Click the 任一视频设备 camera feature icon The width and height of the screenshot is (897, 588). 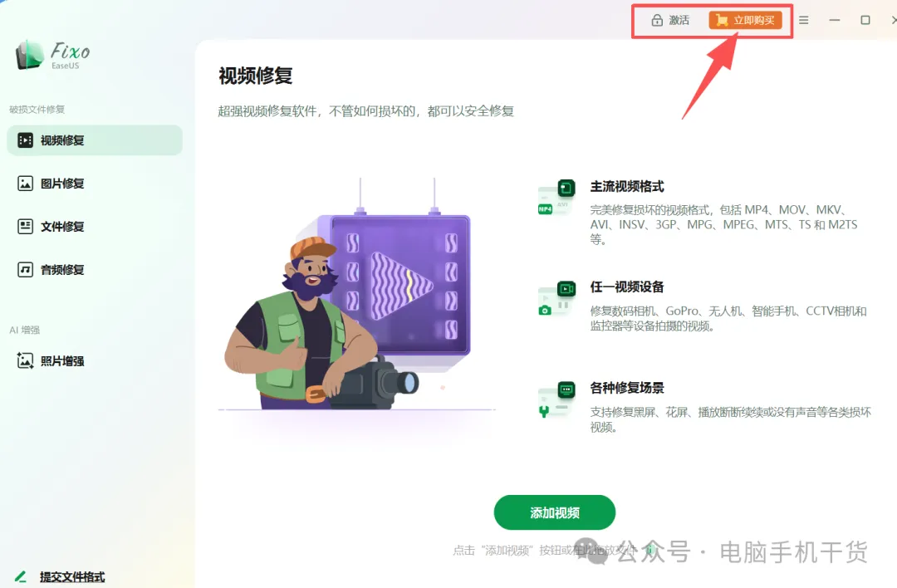[x=556, y=298]
